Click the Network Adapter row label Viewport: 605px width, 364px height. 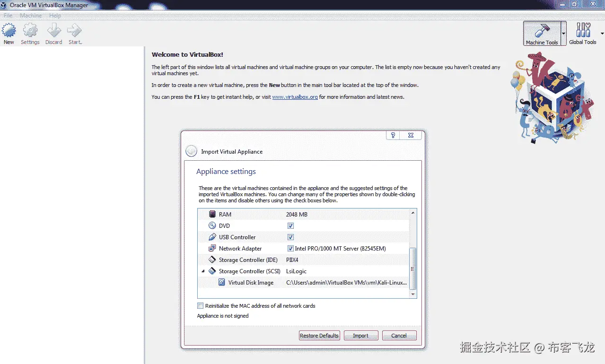(240, 249)
